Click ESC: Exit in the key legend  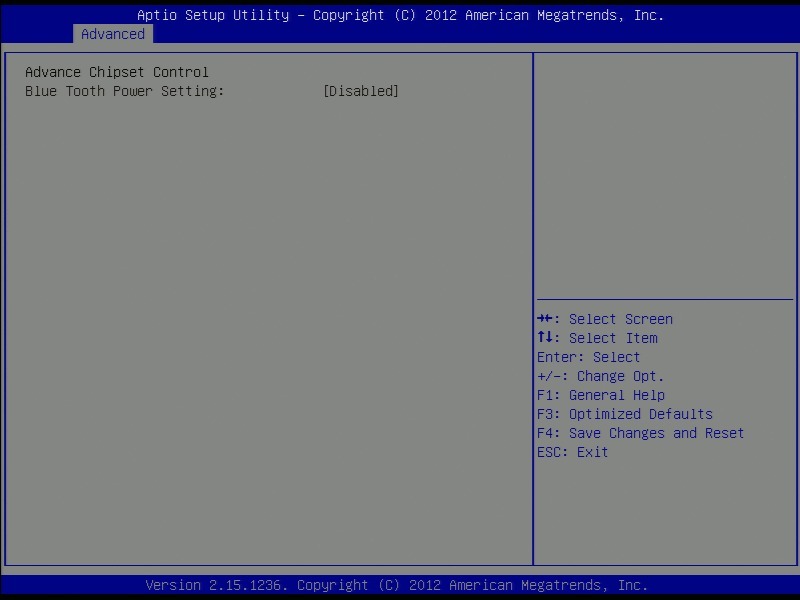572,452
